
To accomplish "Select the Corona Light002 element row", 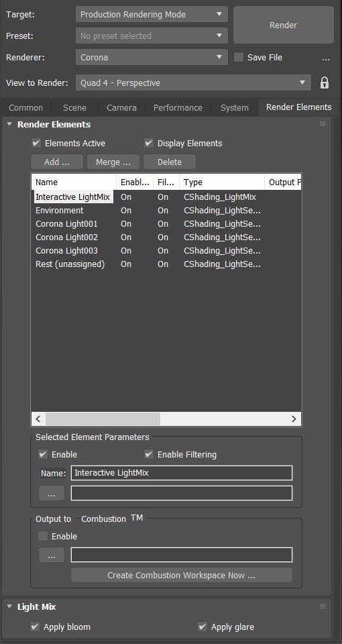I will (x=166, y=237).
